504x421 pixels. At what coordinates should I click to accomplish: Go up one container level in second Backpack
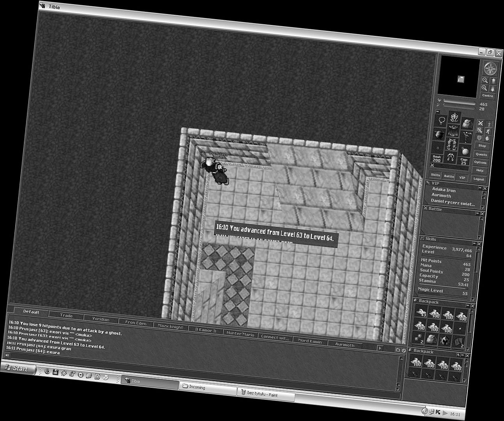point(458,355)
